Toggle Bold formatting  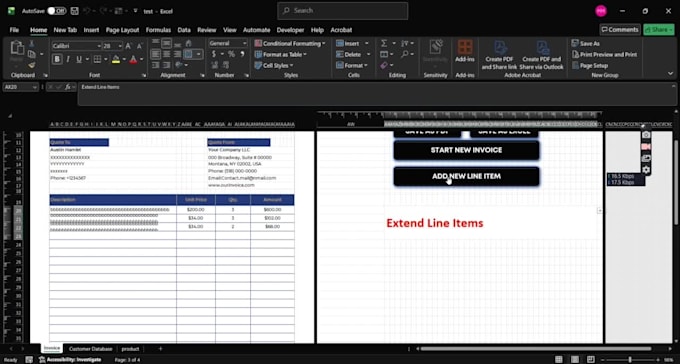[57, 59]
